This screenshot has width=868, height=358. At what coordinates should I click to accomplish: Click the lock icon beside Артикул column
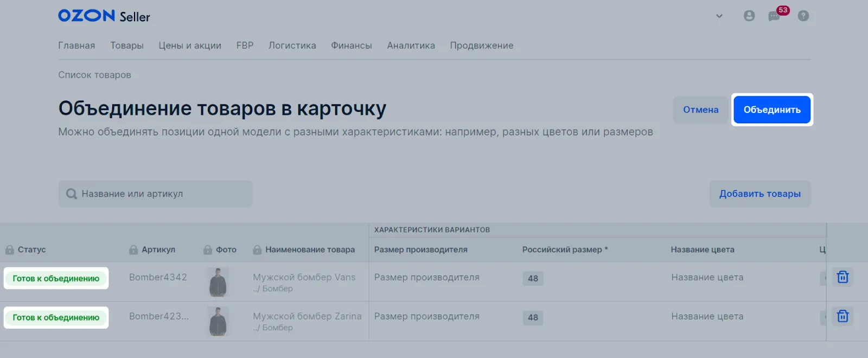click(x=133, y=250)
